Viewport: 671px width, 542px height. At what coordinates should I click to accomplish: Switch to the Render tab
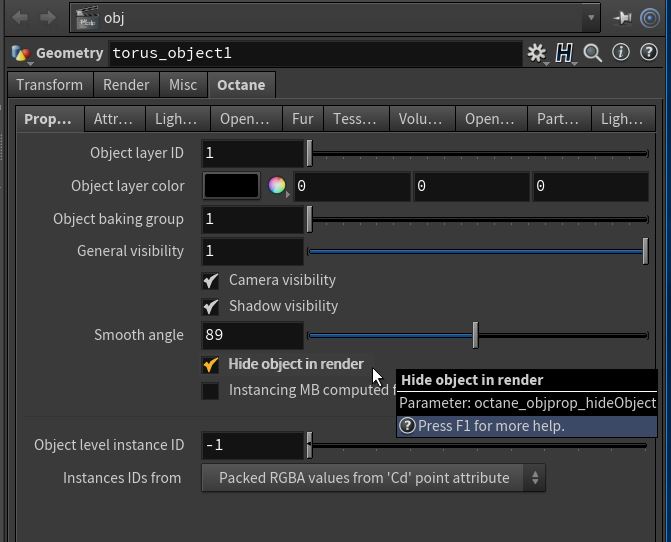click(126, 85)
